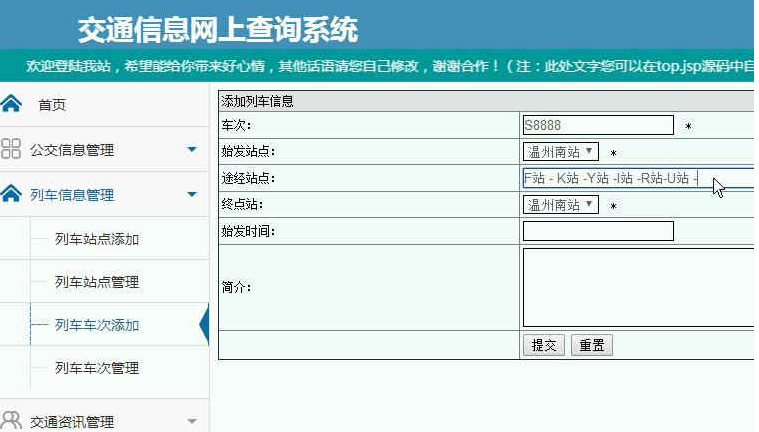Select 列车站点添加 submenu item
This screenshot has width=759, height=432.
(97, 239)
